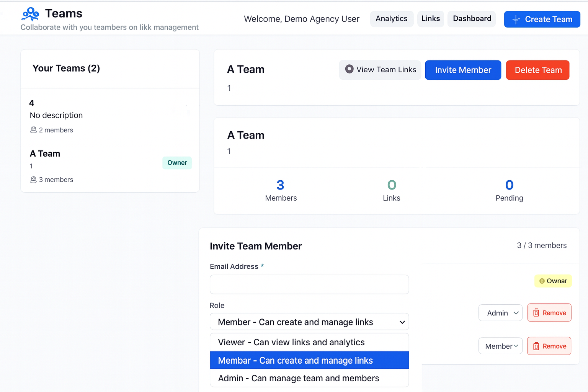Click the "3 members" text in team list

pos(56,180)
